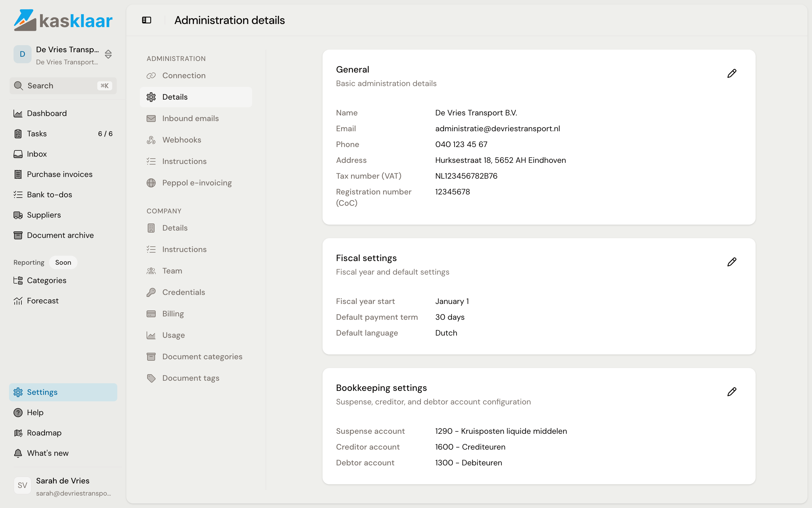Image resolution: width=812 pixels, height=508 pixels.
Task: Open Categories under Reporting
Action: (63, 281)
